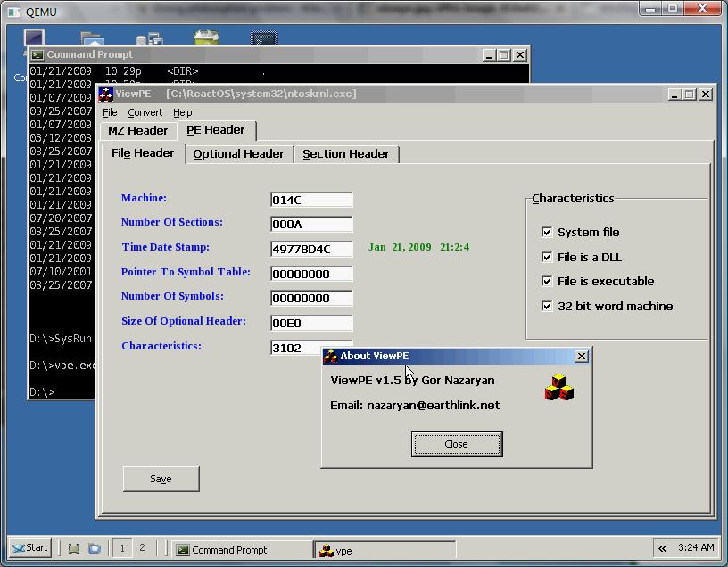Expand the system tray chevron
The image size is (728, 567).
pos(662,548)
